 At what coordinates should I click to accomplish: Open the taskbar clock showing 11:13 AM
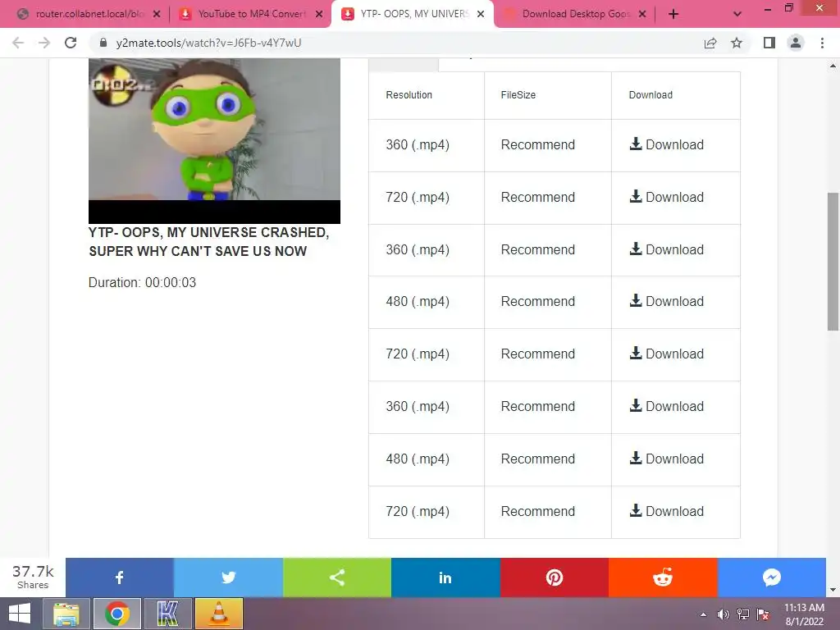(x=804, y=614)
